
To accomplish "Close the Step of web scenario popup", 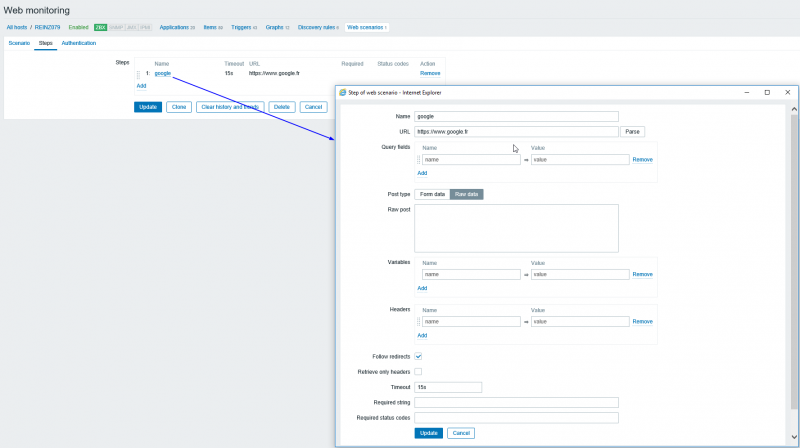I will [787, 92].
